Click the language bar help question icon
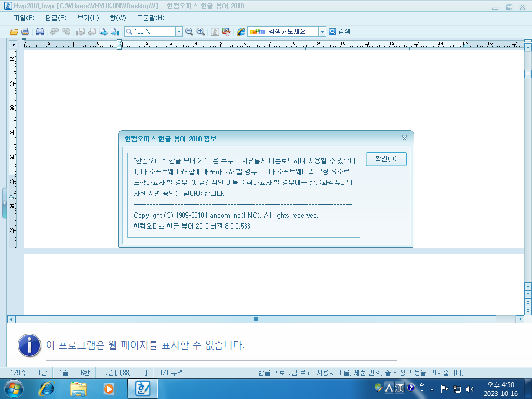Viewport: 532px width, 399px height. point(411,388)
